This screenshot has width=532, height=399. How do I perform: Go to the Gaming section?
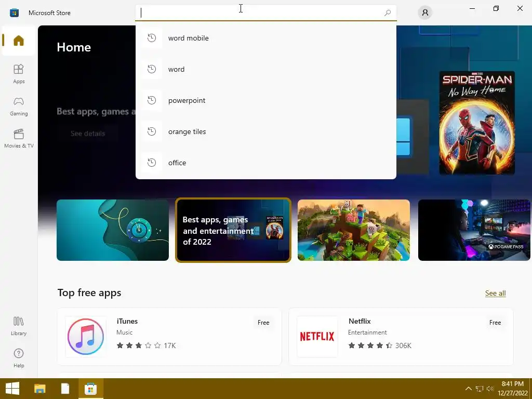19,106
